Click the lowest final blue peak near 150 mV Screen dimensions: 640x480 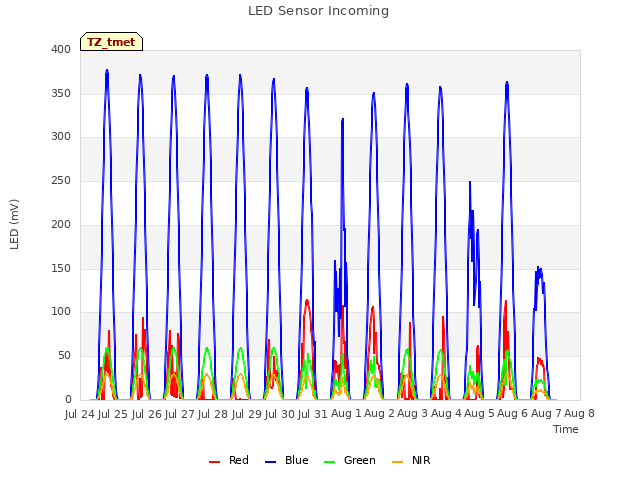(x=539, y=269)
